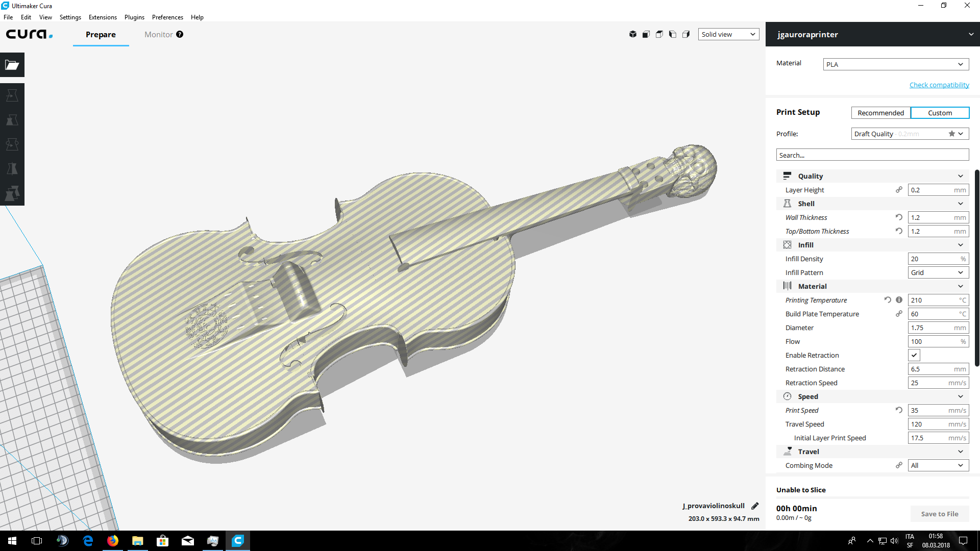This screenshot has width=980, height=551.
Task: Click the Quality section icon
Action: [x=787, y=176]
